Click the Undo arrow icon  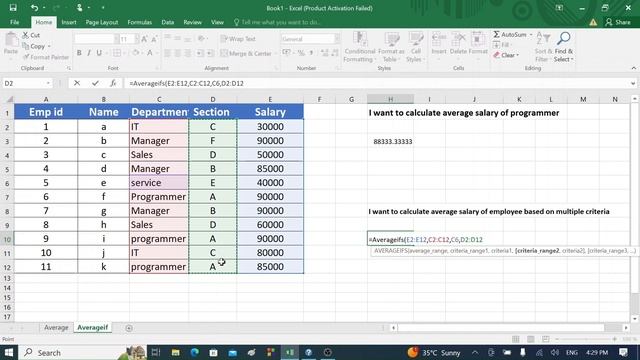(x=34, y=8)
